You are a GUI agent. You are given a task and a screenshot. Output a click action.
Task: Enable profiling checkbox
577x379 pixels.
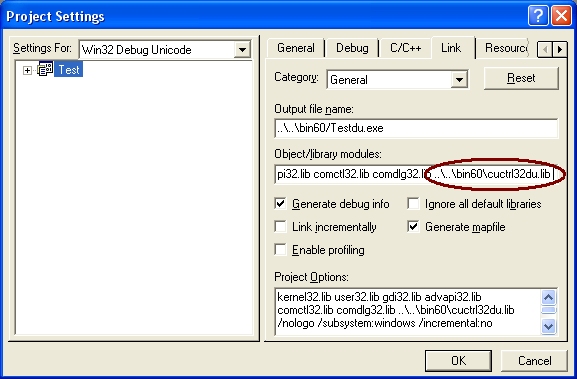click(280, 249)
